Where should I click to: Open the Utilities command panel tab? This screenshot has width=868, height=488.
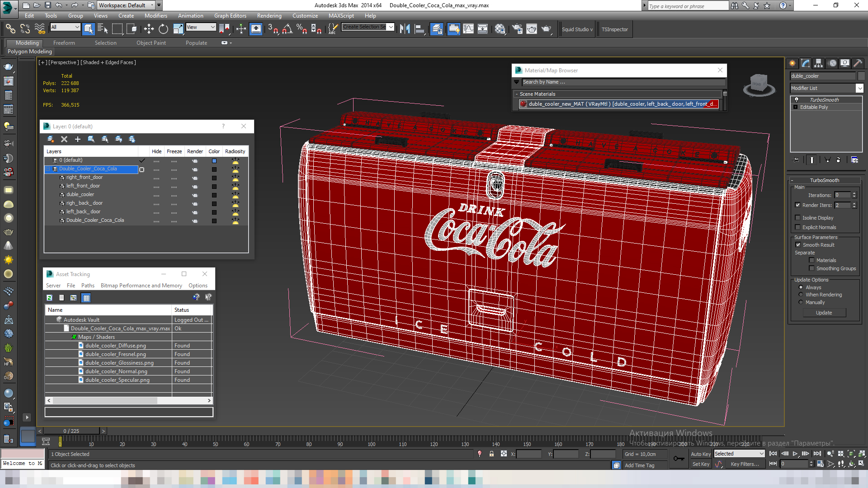pyautogui.click(x=858, y=63)
